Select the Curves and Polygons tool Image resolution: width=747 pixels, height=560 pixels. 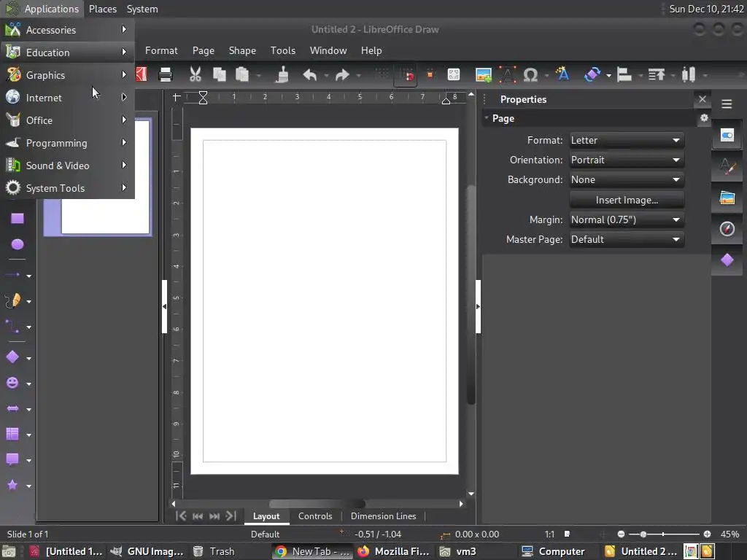(13, 301)
